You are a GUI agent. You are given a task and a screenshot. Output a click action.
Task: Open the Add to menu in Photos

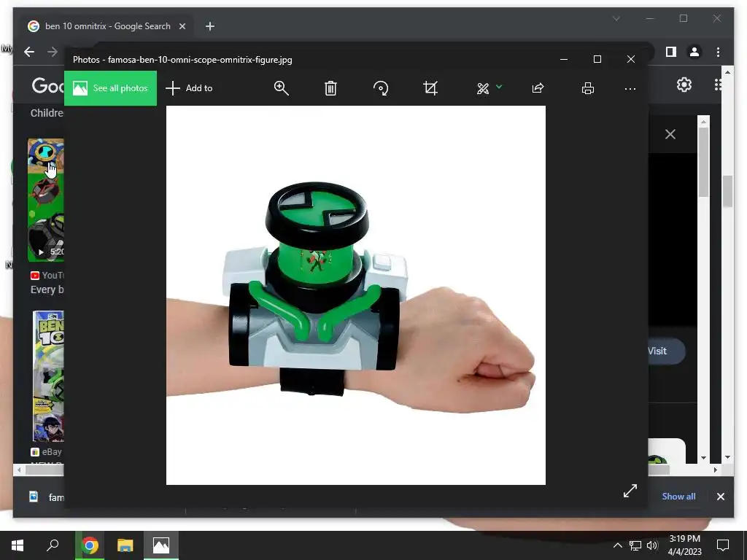point(189,88)
